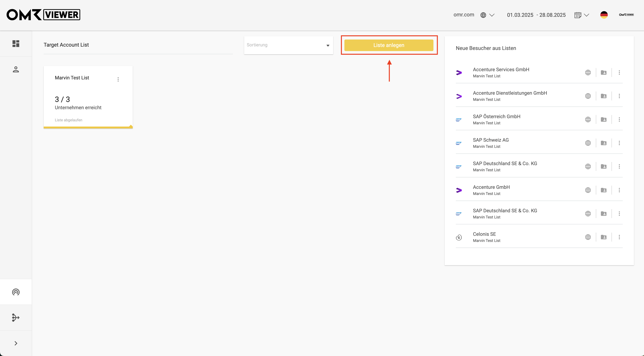This screenshot has width=644, height=356.
Task: Open Marvin Test List card options menu
Action: [x=118, y=79]
